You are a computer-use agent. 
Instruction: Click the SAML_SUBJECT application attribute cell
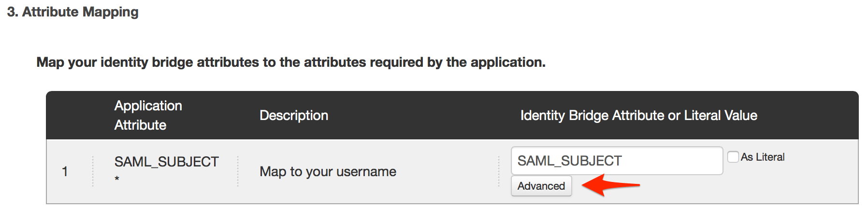(166, 162)
